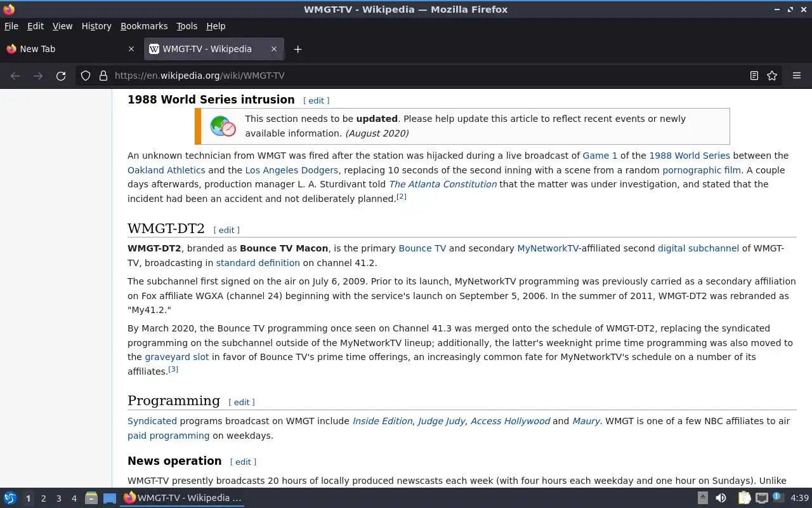This screenshot has height=508, width=812.
Task: Click the show desktop taskbar icon
Action: 110,498
